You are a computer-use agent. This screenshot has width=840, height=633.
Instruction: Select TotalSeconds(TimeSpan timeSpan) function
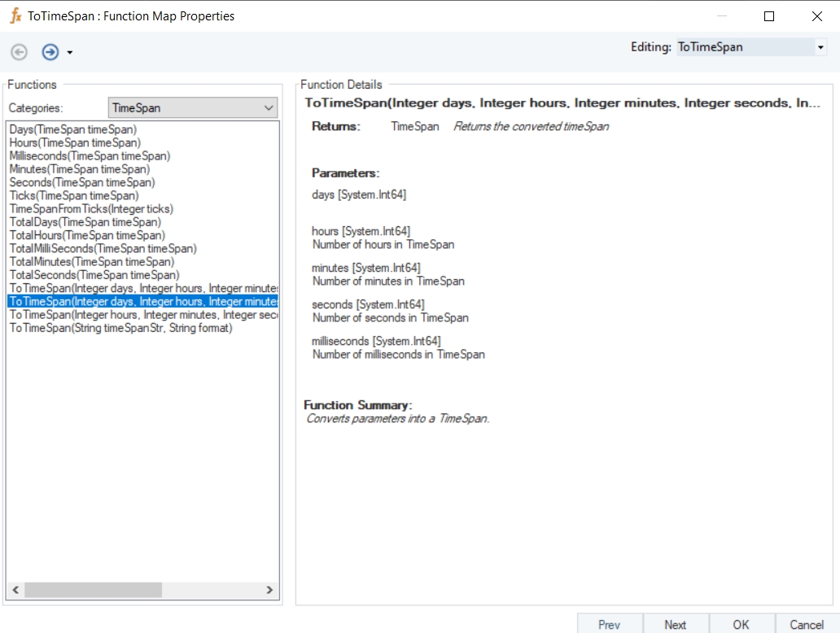click(94, 275)
